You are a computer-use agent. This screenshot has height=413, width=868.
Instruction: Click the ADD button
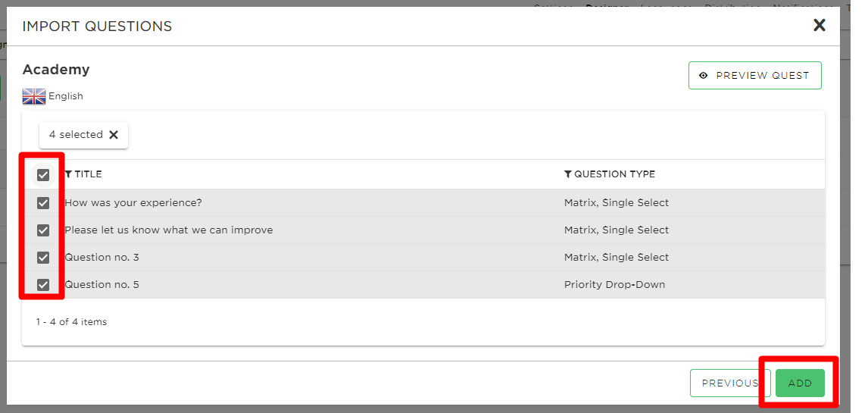tap(800, 383)
